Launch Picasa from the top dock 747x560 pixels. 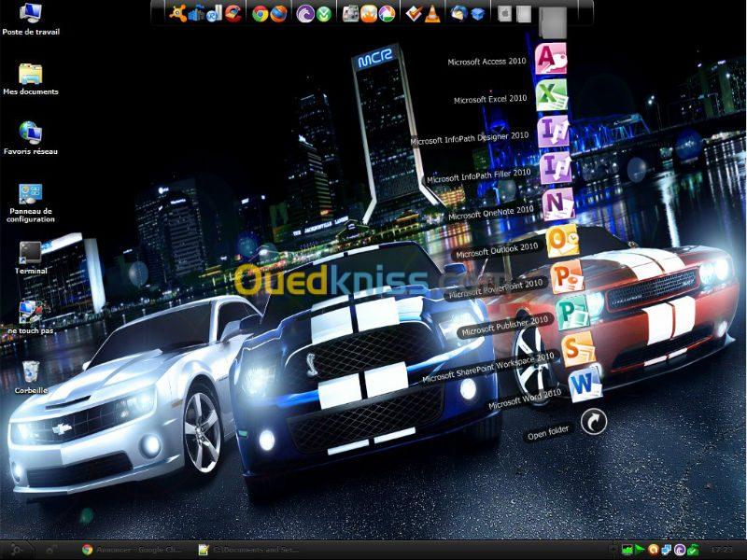click(388, 14)
